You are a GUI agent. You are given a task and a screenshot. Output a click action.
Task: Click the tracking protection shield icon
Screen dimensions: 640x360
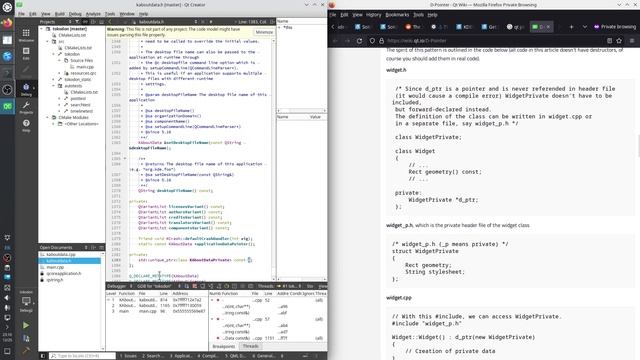point(372,41)
